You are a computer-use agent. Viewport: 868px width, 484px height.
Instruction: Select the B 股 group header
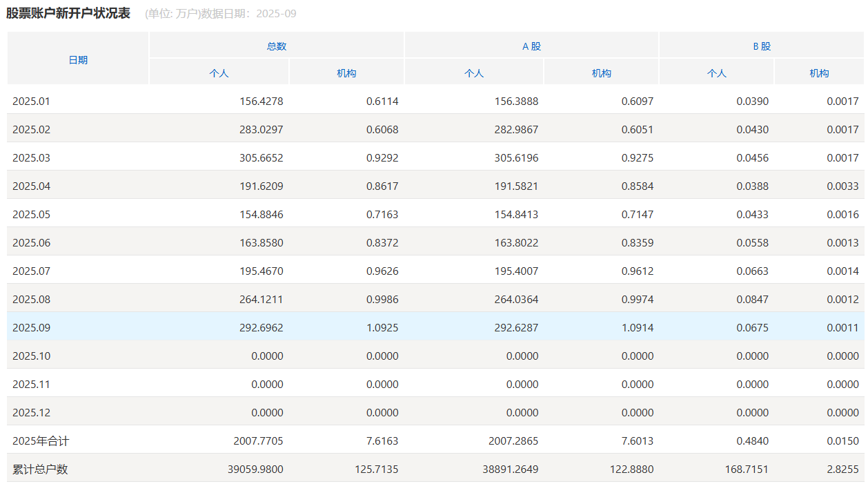762,46
